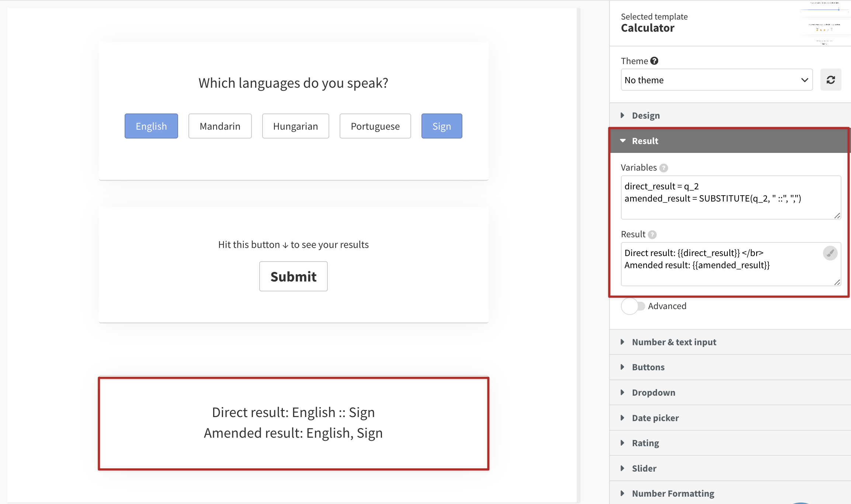Expand the Buttons settings section

point(648,367)
